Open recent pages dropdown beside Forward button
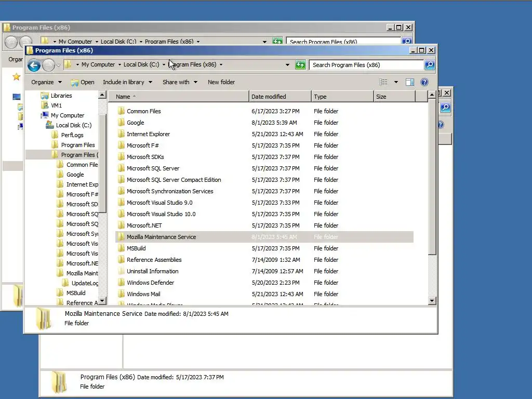 pos(58,65)
